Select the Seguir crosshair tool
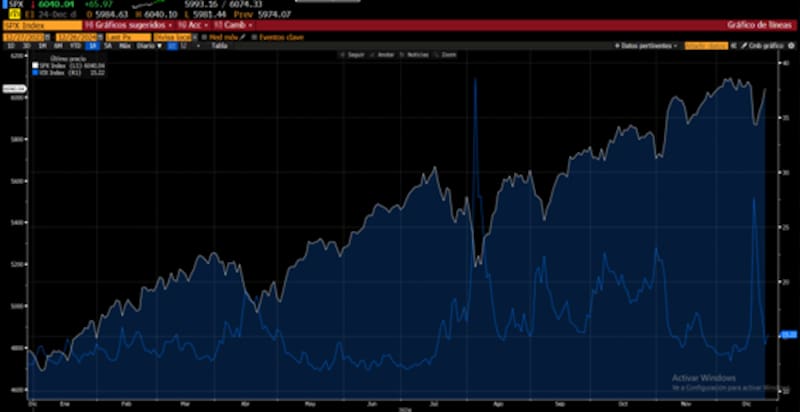Image resolution: width=800 pixels, height=412 pixels. coord(355,54)
